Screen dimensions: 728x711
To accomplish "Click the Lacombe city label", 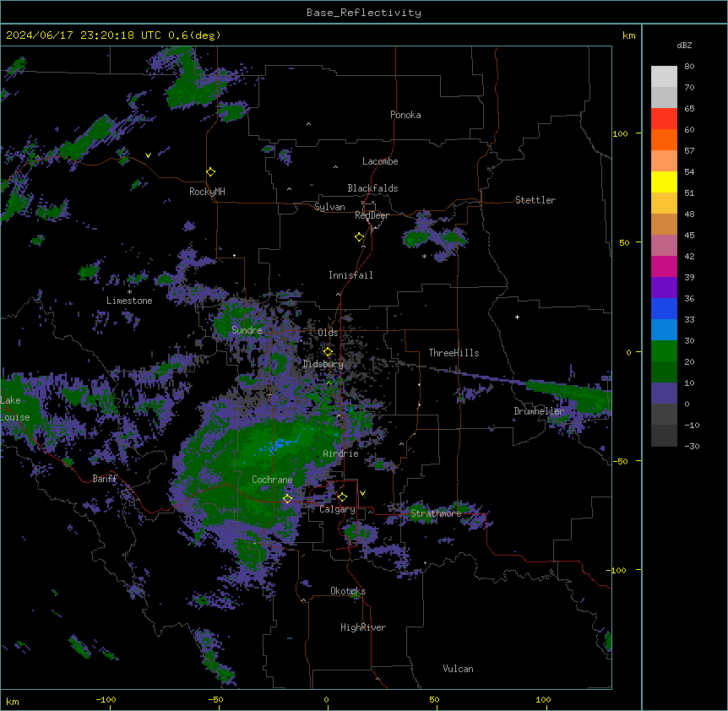I will coord(380,161).
